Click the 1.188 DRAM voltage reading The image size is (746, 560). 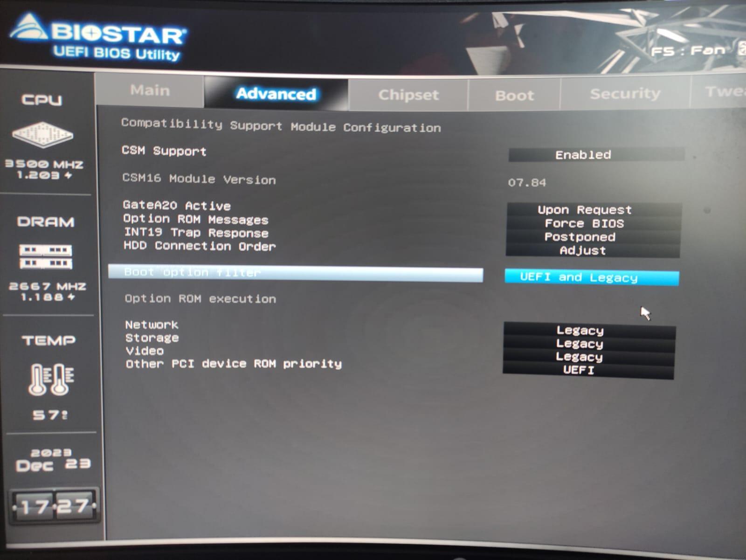(48, 297)
